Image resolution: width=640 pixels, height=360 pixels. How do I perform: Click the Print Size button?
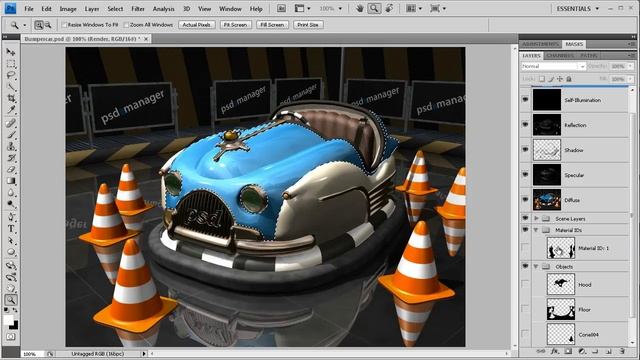coord(308,25)
